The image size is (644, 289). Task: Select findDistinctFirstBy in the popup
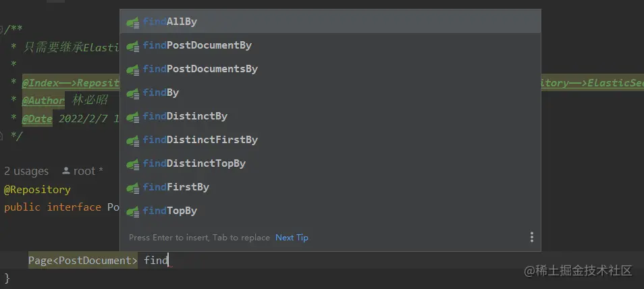[330, 140]
